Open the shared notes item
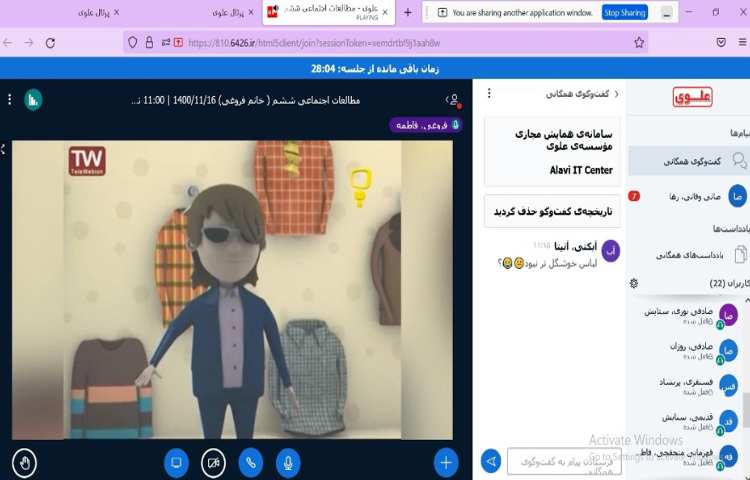This screenshot has width=750, height=480. click(689, 255)
